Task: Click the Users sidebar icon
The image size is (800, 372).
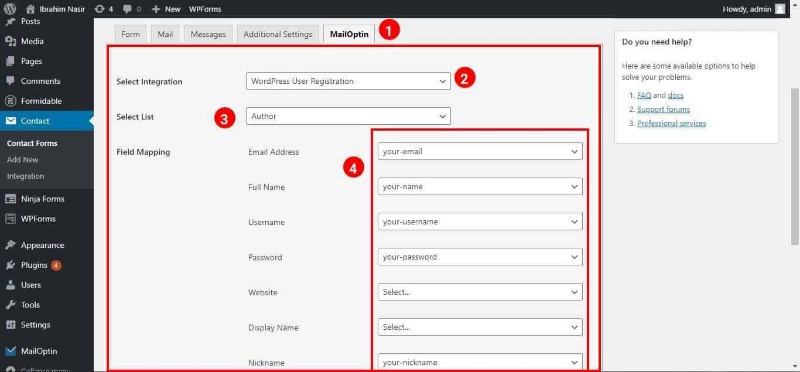Action: click(10, 285)
